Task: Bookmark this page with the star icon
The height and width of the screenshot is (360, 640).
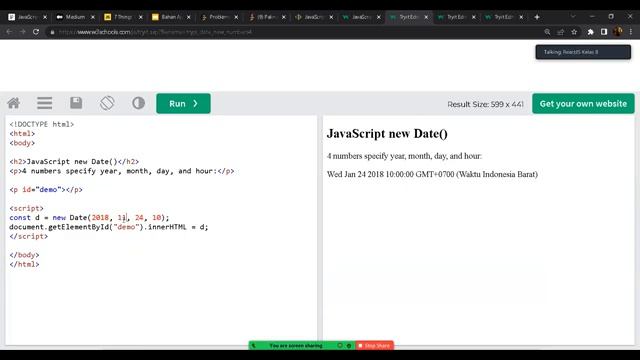Action: click(x=574, y=32)
